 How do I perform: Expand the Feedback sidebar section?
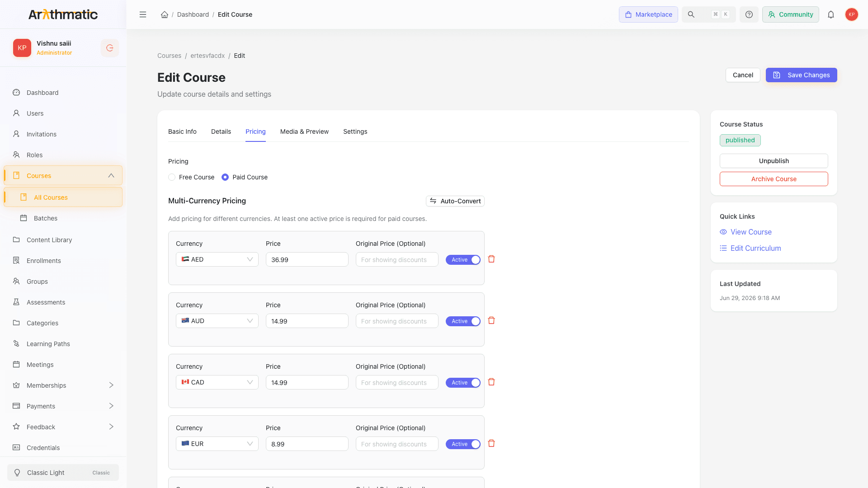point(111,427)
